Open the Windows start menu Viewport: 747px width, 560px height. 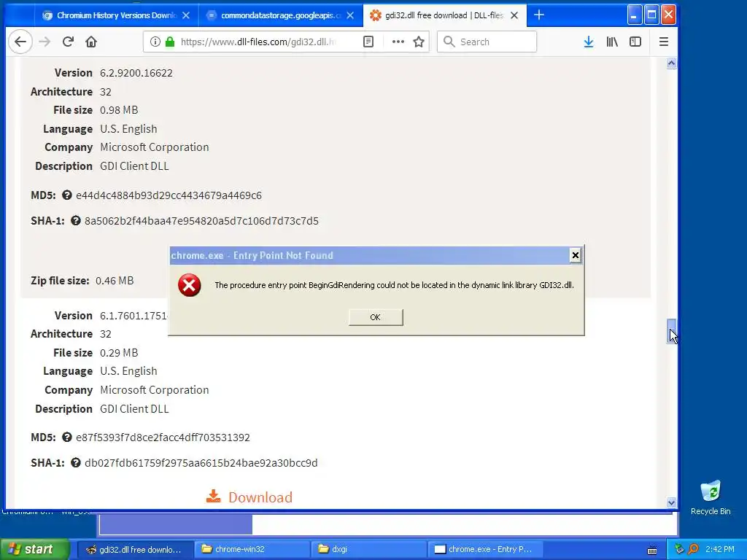point(34,550)
